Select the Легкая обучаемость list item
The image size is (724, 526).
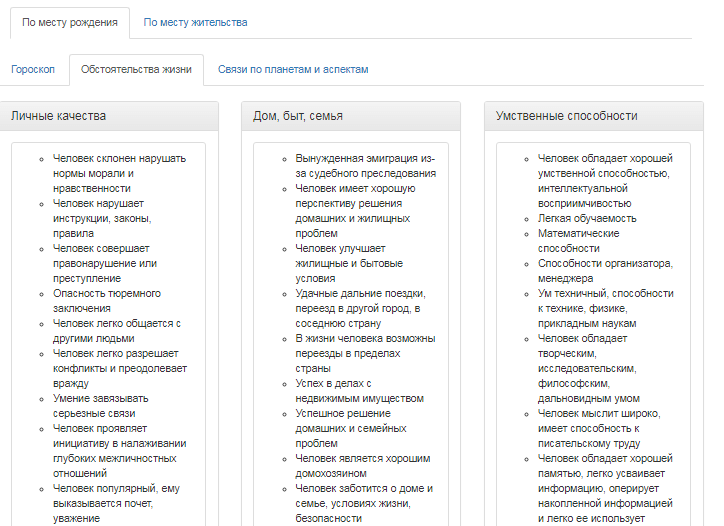coord(586,218)
